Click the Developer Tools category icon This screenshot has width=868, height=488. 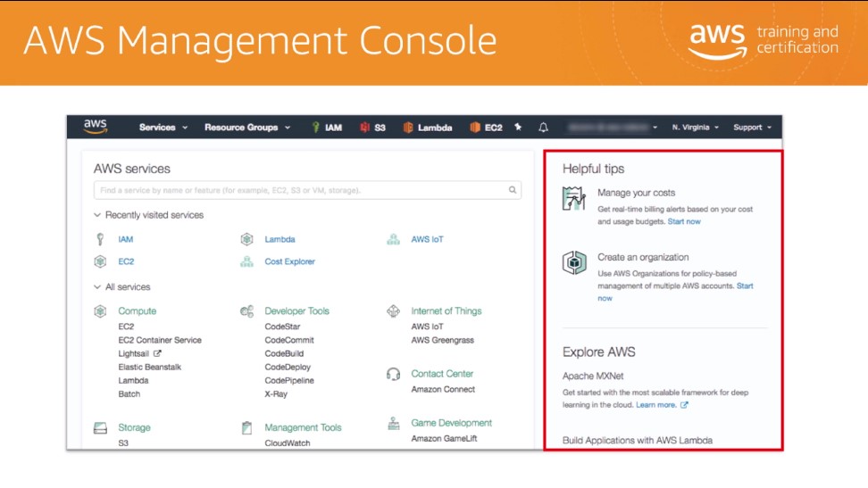tap(246, 311)
